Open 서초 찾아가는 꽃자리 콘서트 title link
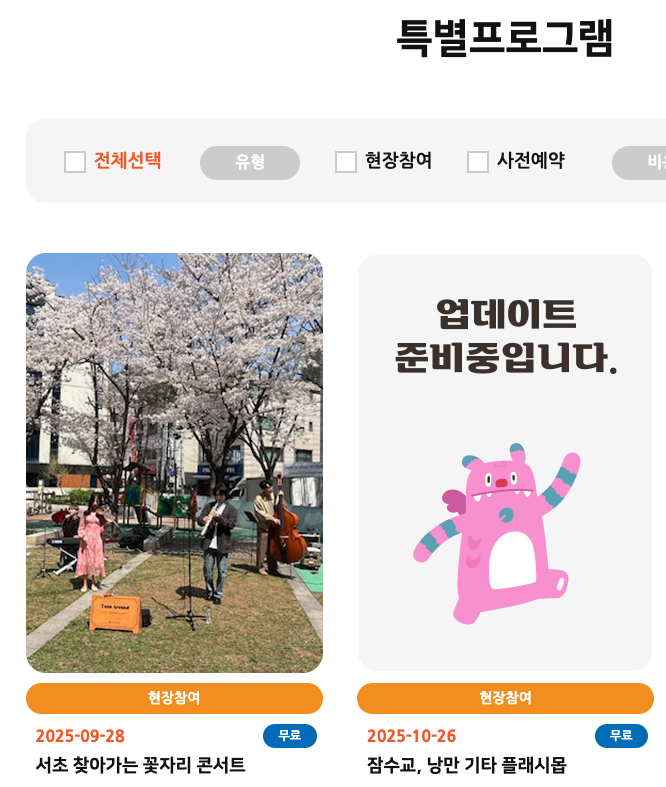 tap(141, 765)
